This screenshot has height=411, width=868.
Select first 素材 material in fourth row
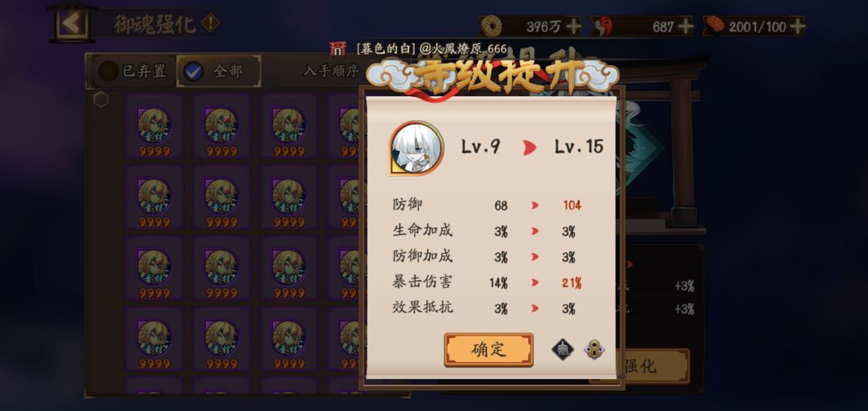coord(154,339)
